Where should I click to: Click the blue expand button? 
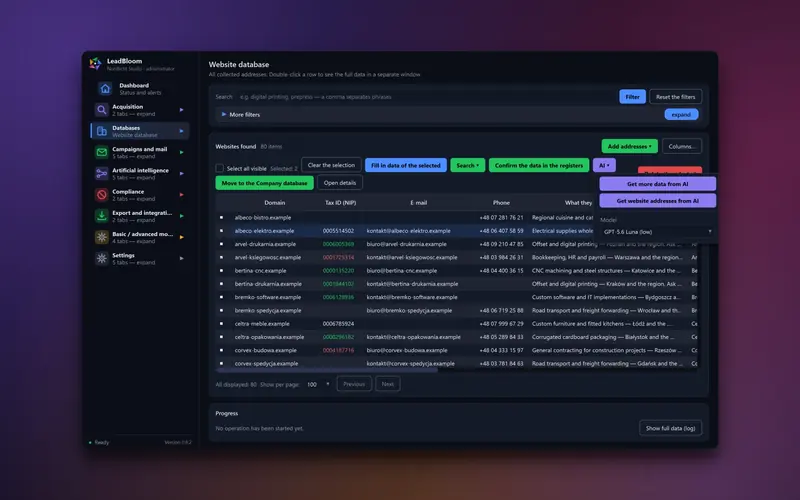coord(681,114)
